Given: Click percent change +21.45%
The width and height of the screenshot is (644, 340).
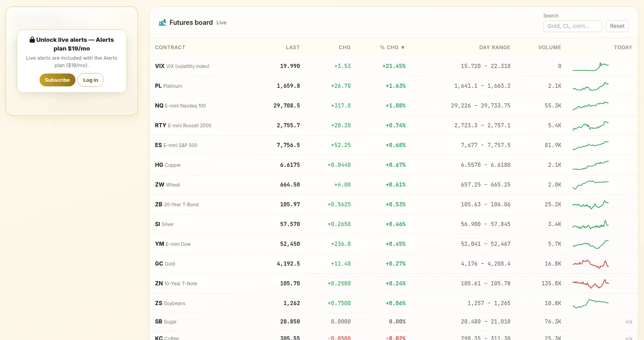Looking at the screenshot, I should tap(394, 66).
